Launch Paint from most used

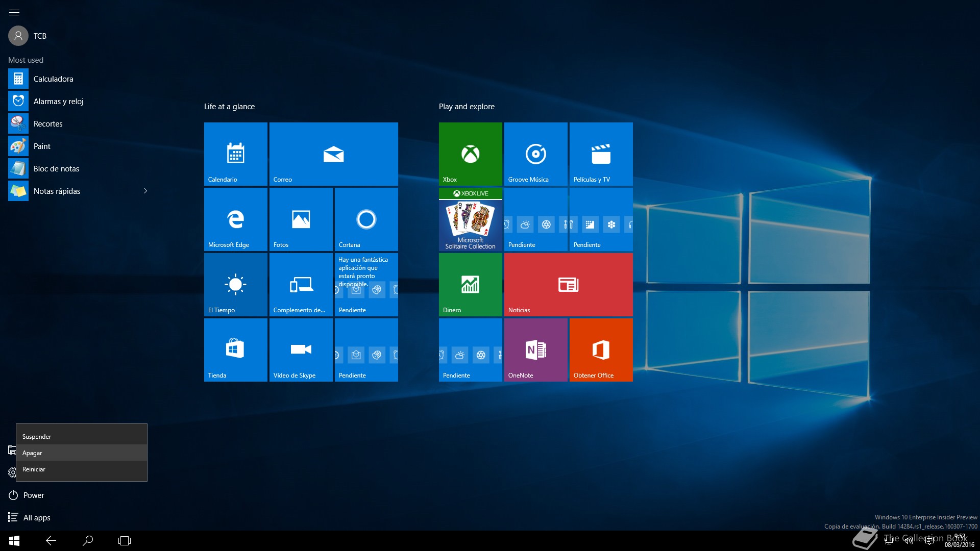81,146
